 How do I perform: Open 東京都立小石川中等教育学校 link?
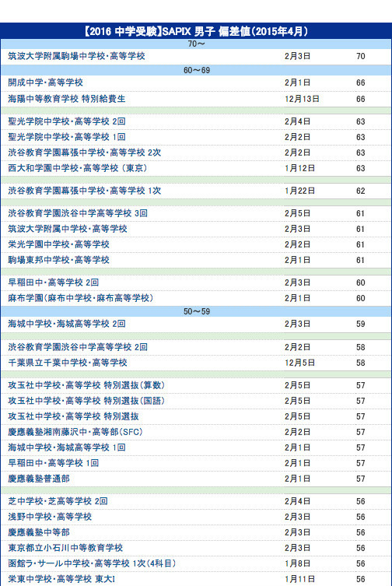click(65, 548)
